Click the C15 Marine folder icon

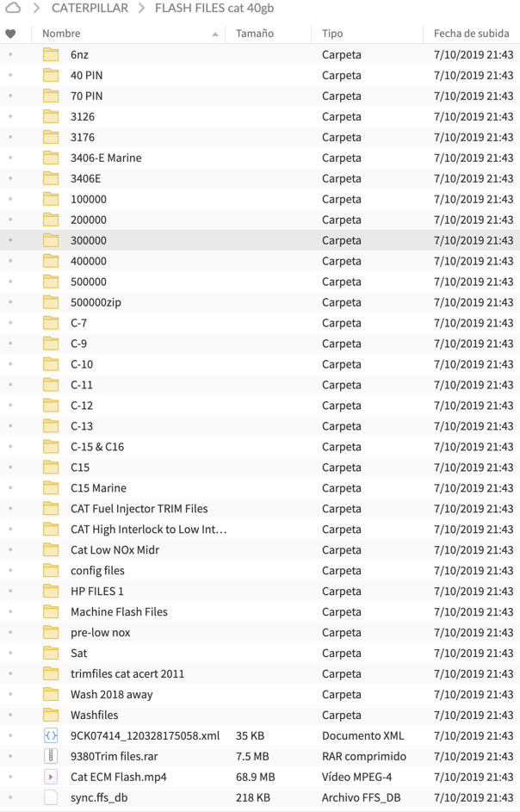(51, 488)
